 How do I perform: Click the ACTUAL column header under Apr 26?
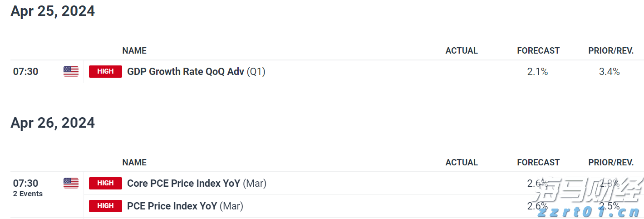coord(462,162)
